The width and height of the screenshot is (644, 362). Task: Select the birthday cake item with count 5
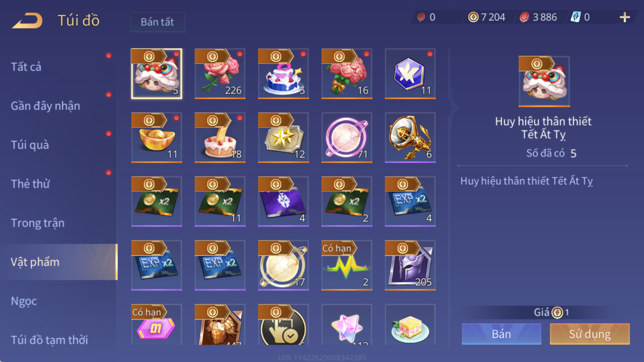coord(283,74)
